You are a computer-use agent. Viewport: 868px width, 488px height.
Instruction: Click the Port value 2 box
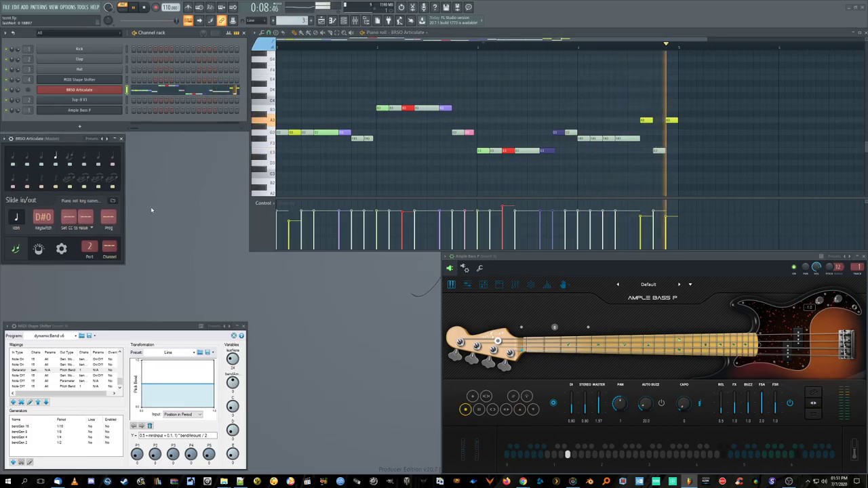click(89, 246)
